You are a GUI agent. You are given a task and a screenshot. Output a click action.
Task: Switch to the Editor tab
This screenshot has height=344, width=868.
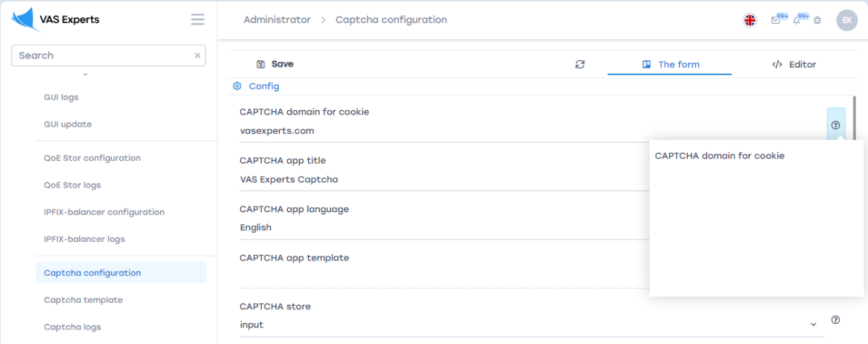pos(793,64)
